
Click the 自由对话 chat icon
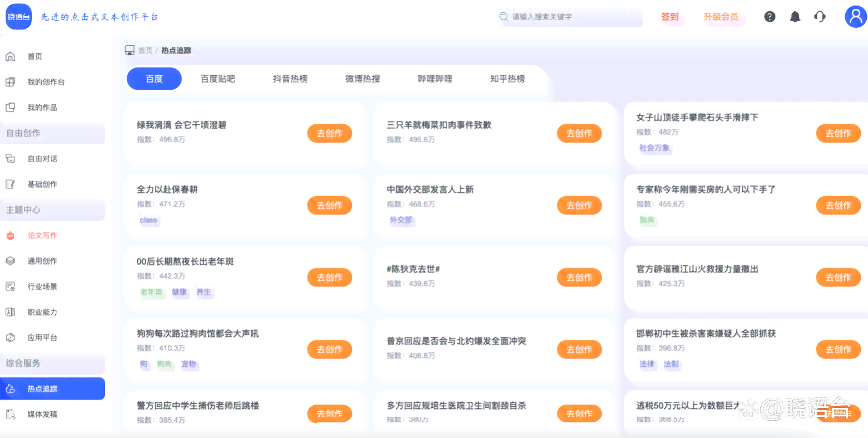click(10, 159)
